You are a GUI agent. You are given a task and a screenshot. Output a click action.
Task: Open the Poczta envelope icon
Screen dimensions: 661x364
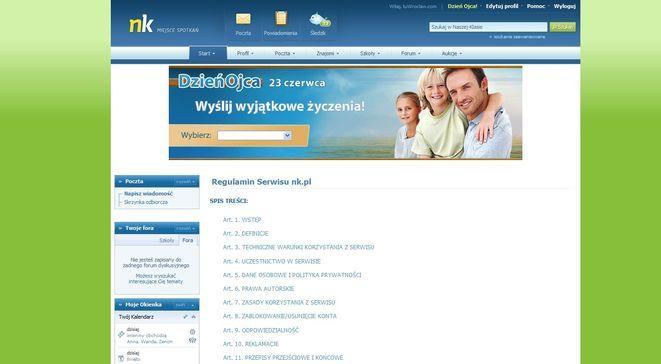243,19
